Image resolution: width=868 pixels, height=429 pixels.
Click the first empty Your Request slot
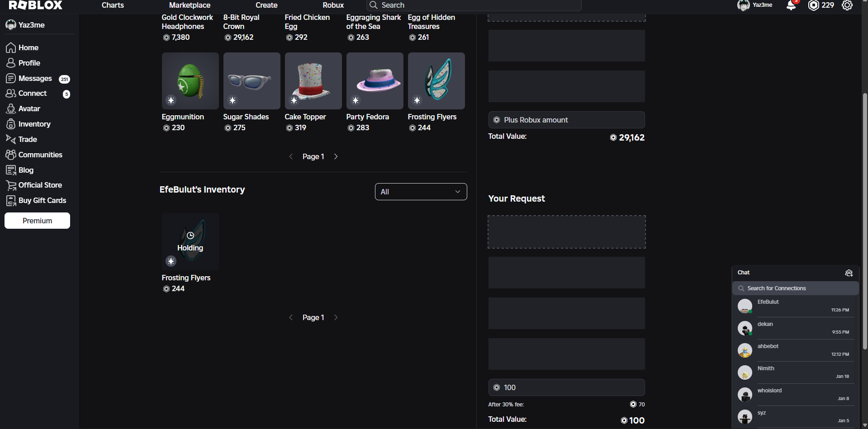[x=567, y=232]
